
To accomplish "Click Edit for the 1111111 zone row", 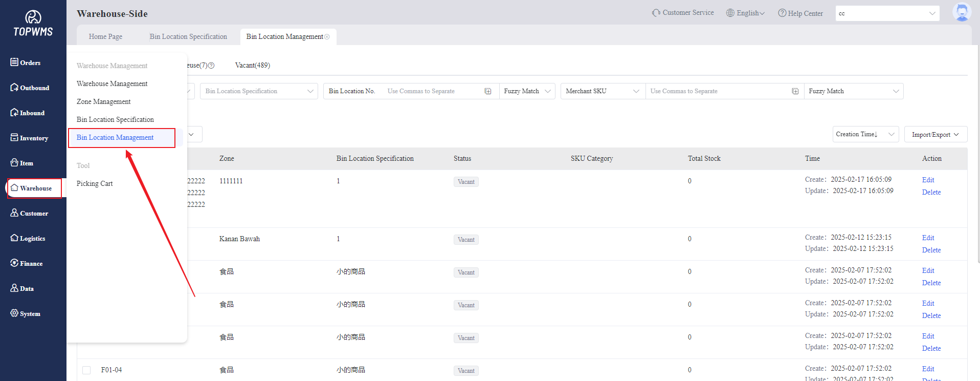I will click(x=928, y=180).
